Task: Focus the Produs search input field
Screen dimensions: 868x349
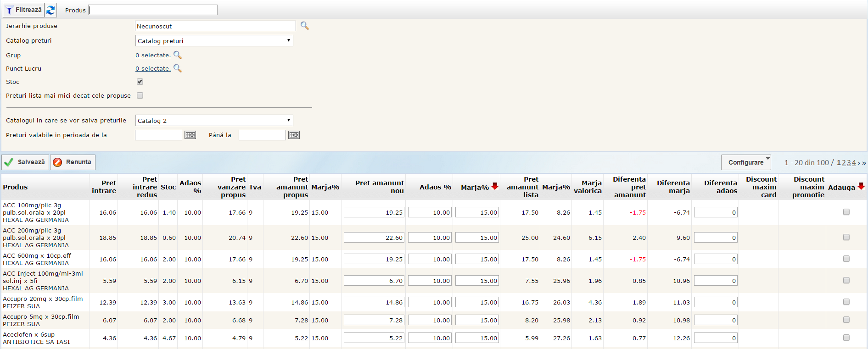Action: 153,10
